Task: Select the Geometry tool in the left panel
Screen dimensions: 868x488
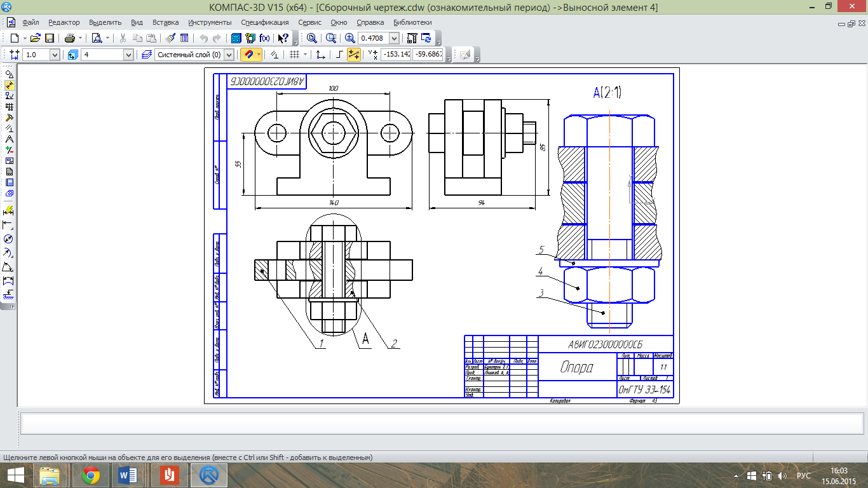Action: 9,74
